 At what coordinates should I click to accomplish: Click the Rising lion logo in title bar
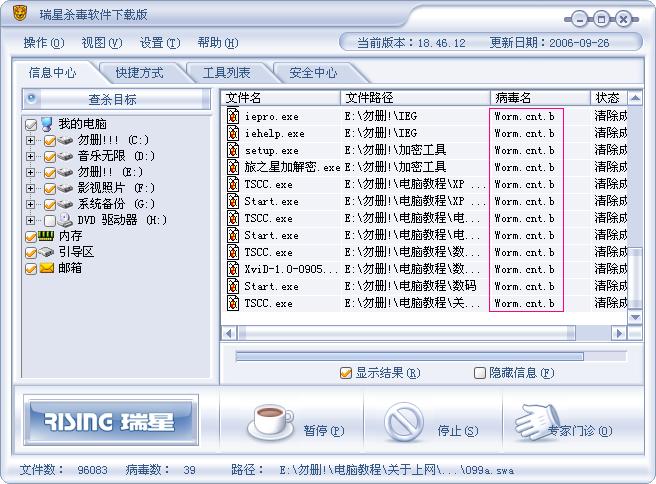[19, 13]
